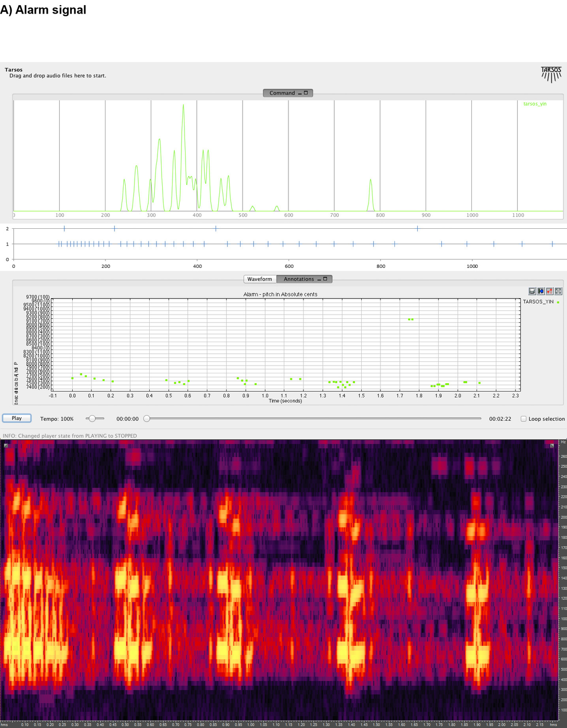This screenshot has height=728, width=567.
Task: Minimize the Annotations panel
Action: [319, 279]
